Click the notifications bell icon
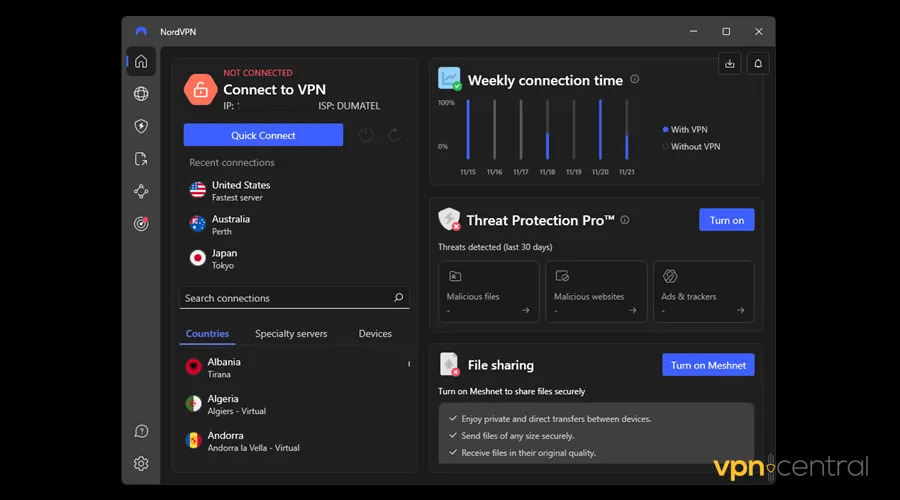 758,64
